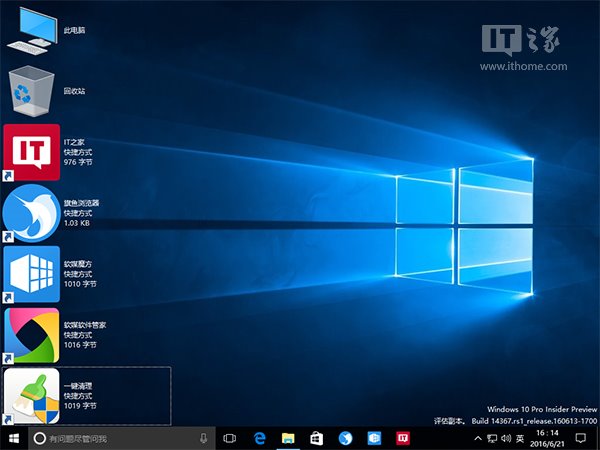
Task: Open File Explorer from the taskbar
Action: point(288,438)
